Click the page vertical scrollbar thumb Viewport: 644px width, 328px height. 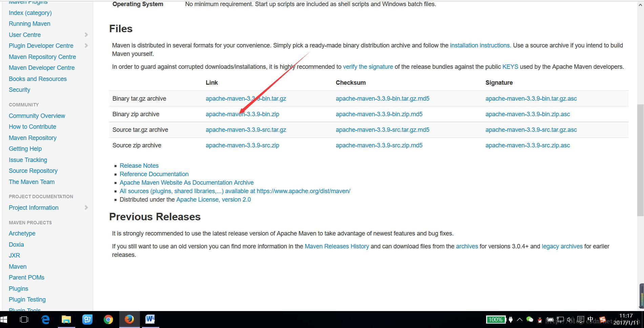pyautogui.click(x=640, y=160)
